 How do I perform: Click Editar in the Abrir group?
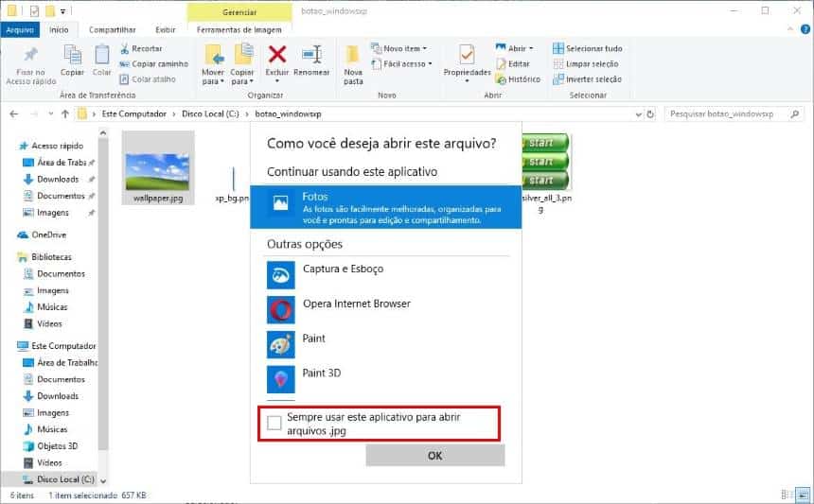[x=513, y=63]
